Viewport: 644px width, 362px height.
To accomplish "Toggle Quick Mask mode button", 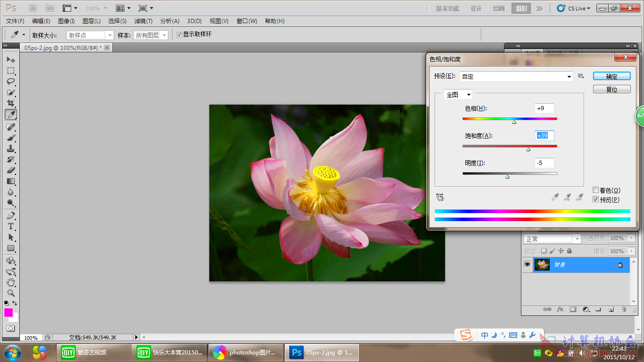I will tap(10, 328).
